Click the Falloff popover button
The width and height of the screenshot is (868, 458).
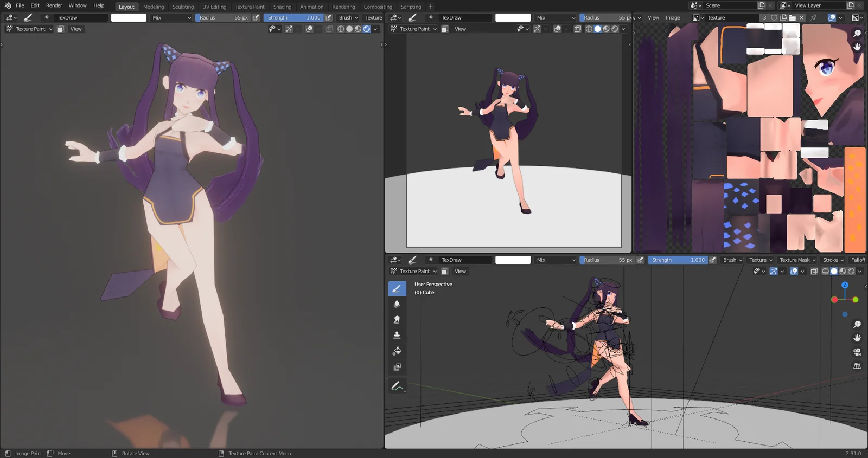[858, 260]
